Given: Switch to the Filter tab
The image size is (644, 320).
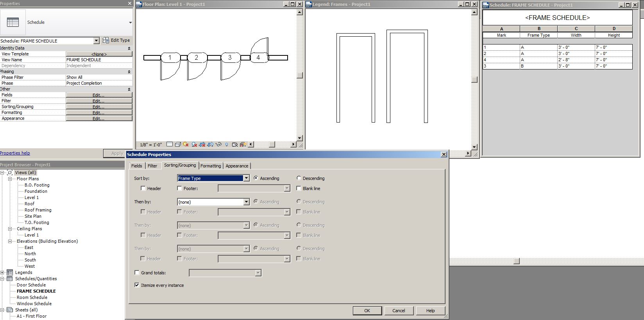Looking at the screenshot, I should 152,166.
